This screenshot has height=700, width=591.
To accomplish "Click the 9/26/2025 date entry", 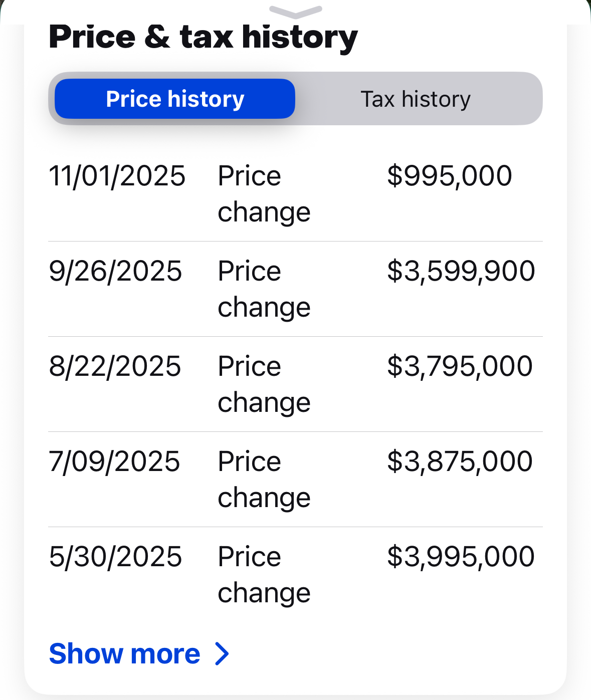I will (115, 272).
